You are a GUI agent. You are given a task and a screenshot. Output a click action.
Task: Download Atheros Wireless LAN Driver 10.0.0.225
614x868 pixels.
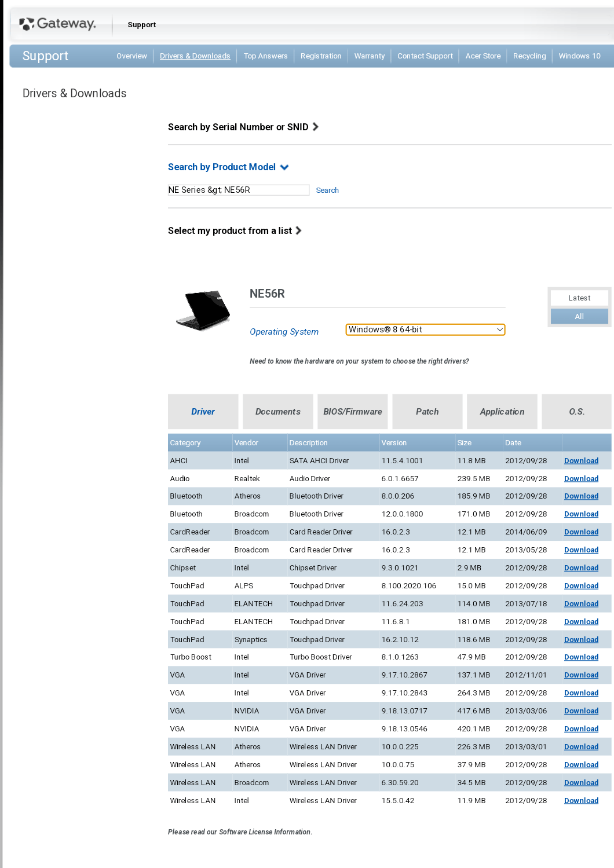(x=582, y=747)
